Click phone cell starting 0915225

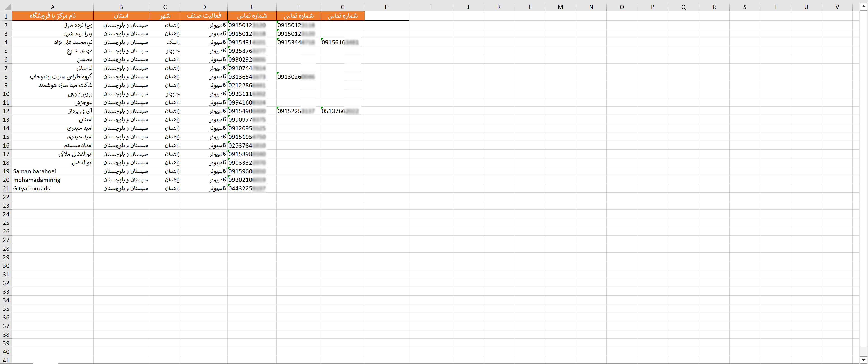click(x=299, y=111)
